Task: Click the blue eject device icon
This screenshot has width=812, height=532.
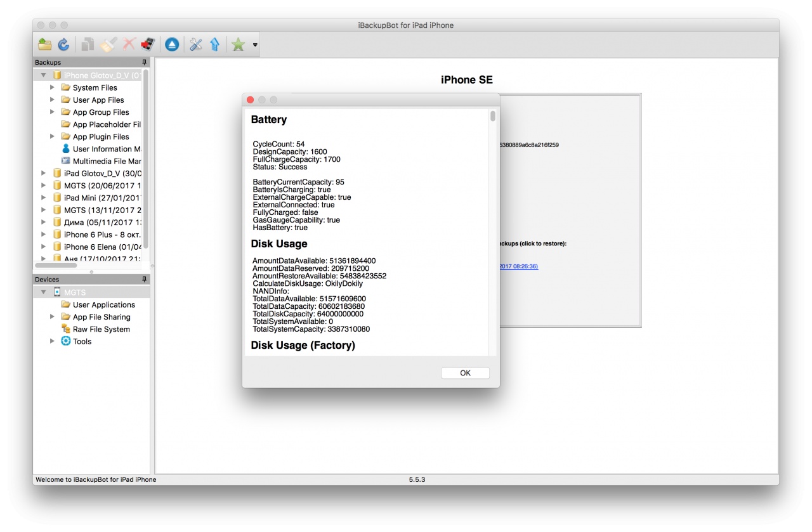Action: (172, 44)
